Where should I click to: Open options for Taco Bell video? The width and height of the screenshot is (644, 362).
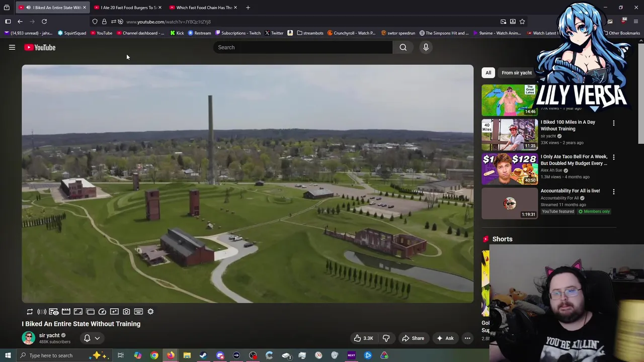[613, 157]
